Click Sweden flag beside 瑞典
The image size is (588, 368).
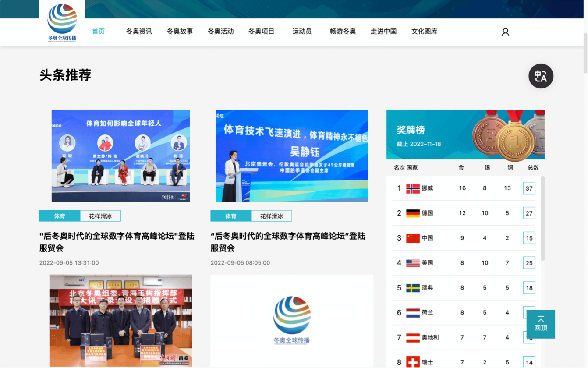(x=413, y=288)
